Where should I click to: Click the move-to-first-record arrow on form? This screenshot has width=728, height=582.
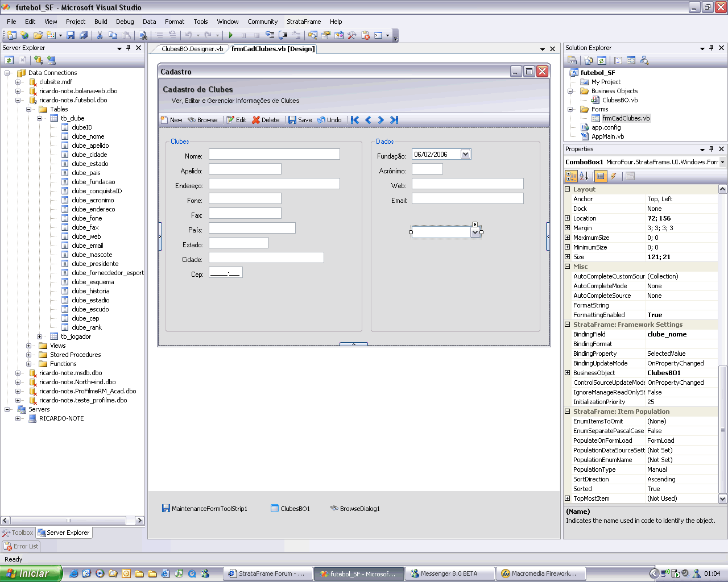(355, 120)
